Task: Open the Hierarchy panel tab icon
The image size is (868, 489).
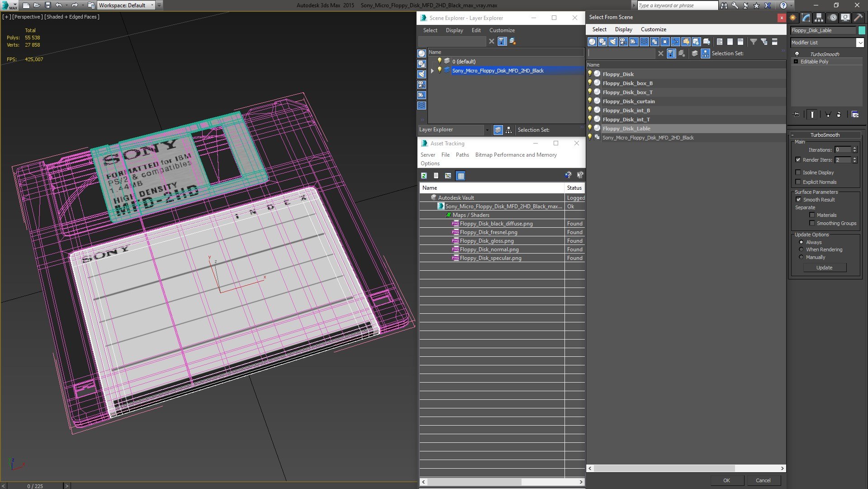Action: [x=819, y=18]
